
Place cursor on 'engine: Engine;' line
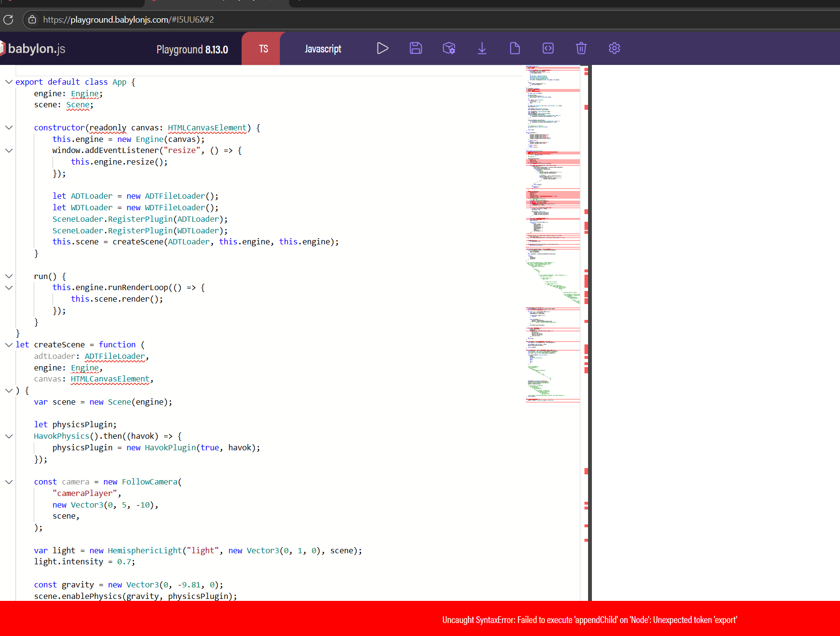pyautogui.click(x=68, y=93)
